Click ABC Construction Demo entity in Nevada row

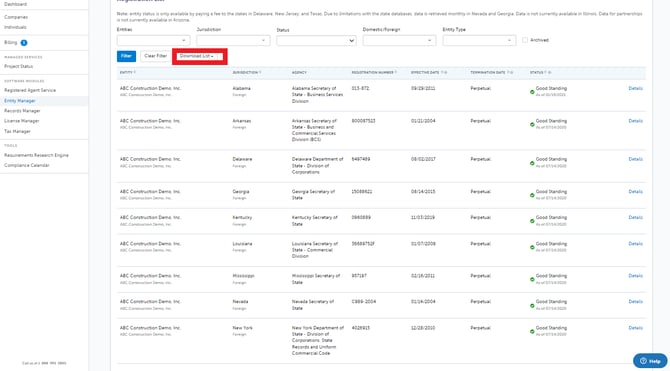(150, 302)
